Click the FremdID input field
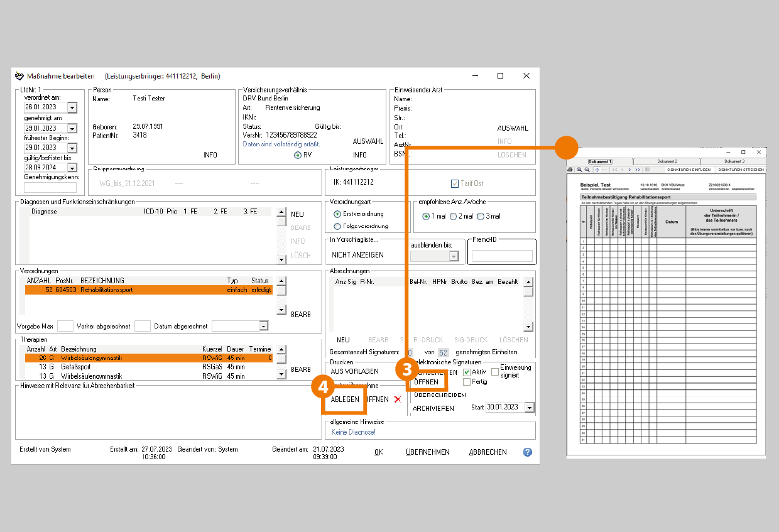The height and width of the screenshot is (532, 779). [x=502, y=256]
